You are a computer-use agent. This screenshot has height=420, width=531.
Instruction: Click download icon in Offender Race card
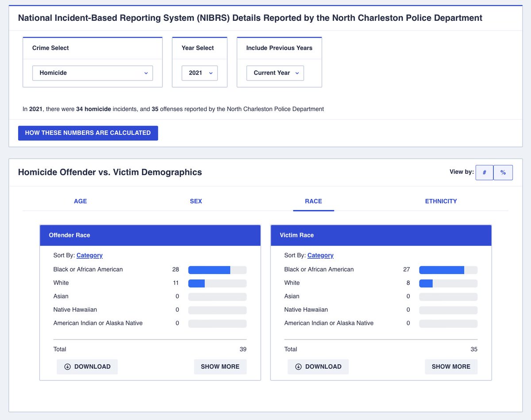tap(68, 367)
